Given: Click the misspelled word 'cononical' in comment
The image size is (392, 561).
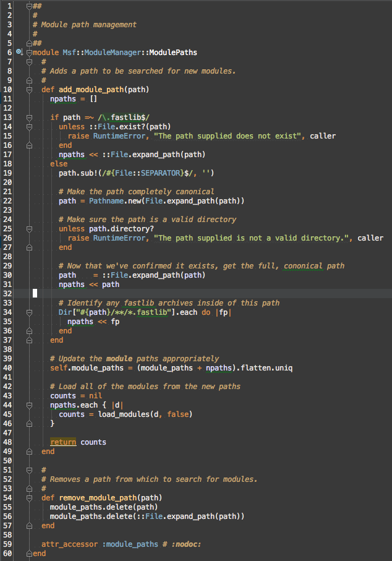Looking at the screenshot, I should pyautogui.click(x=303, y=266).
